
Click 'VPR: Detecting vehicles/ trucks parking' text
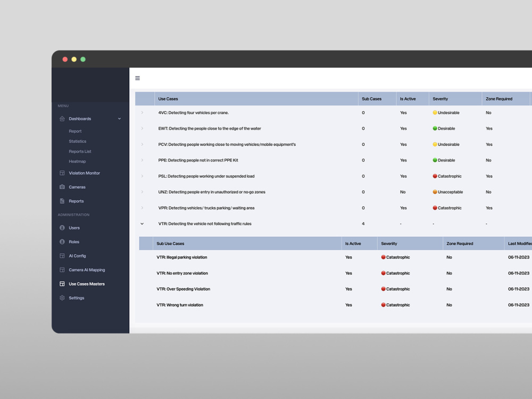pos(206,208)
